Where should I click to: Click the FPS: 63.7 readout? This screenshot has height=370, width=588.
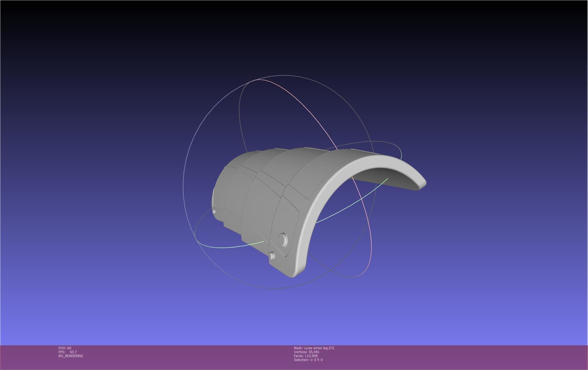tap(68, 352)
